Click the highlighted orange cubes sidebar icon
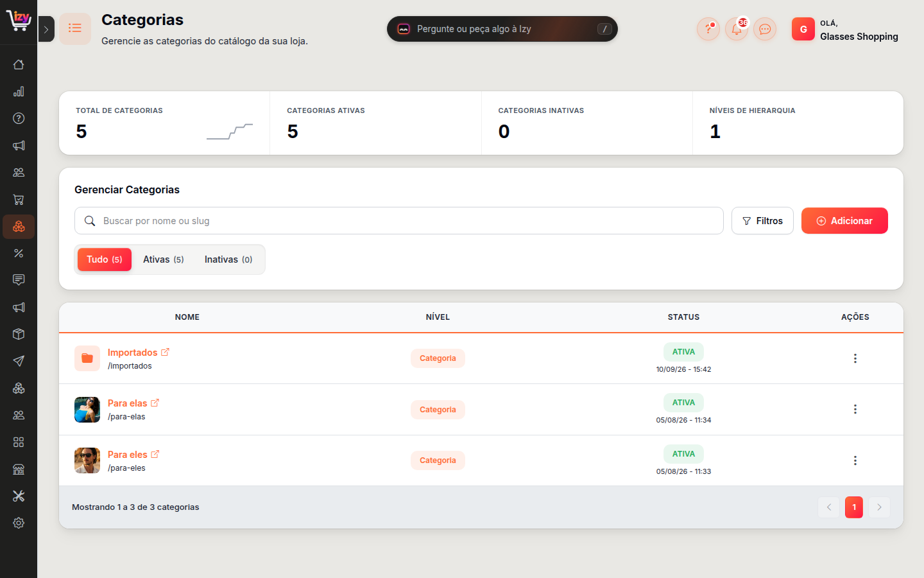924x578 pixels. coord(19,226)
